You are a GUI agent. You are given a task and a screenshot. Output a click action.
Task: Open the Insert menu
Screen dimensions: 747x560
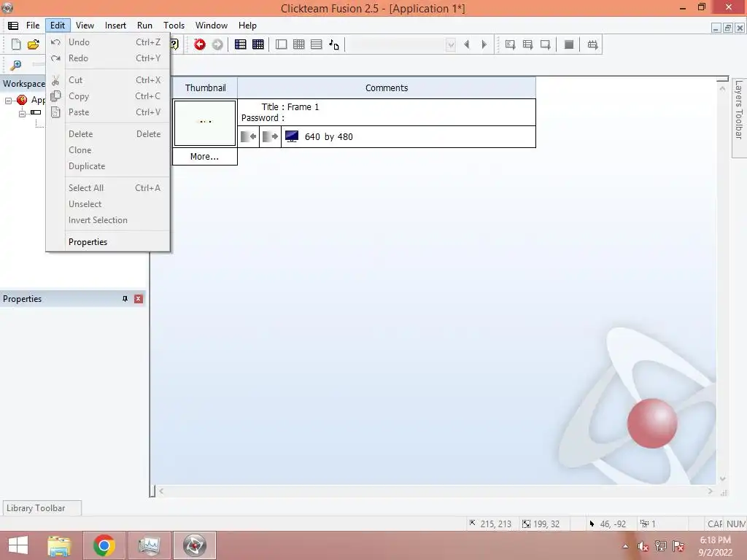115,26
